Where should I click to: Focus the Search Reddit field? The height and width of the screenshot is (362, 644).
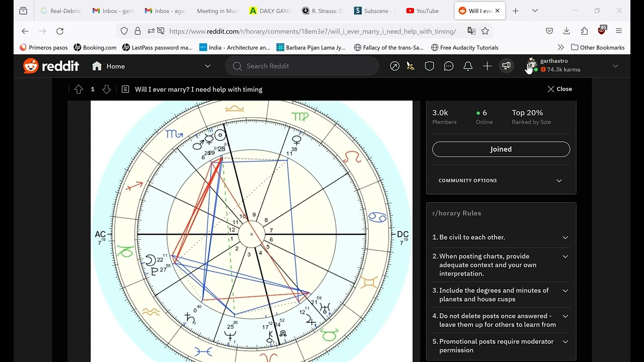pos(302,66)
